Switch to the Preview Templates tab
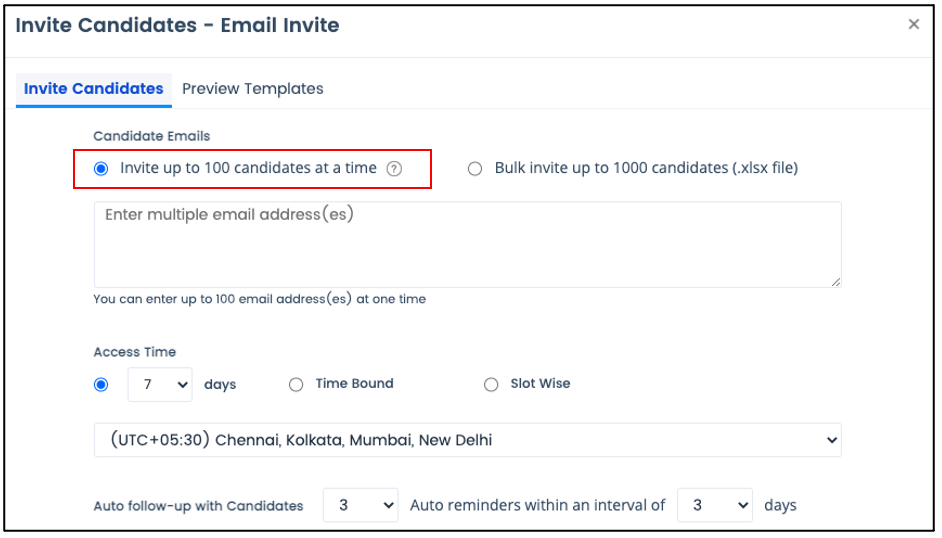 point(252,89)
